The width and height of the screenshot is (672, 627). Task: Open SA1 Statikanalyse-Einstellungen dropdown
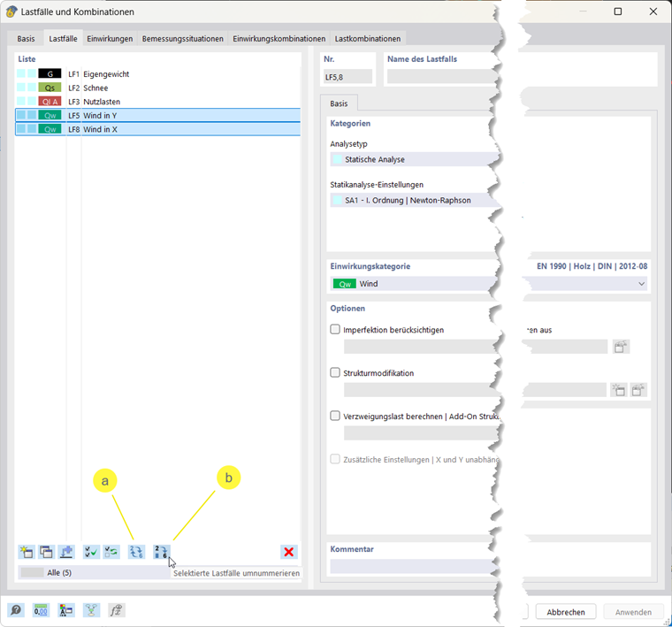pos(414,200)
